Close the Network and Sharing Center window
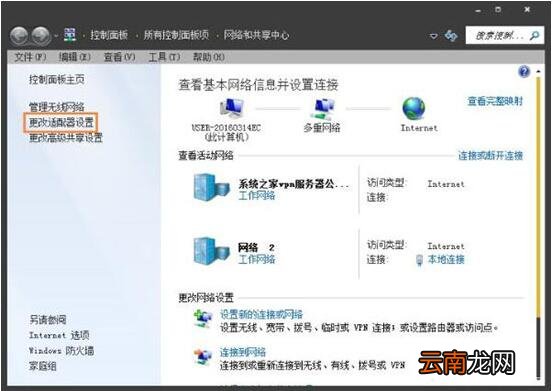Screen dimensions: 552x391 [527, 10]
